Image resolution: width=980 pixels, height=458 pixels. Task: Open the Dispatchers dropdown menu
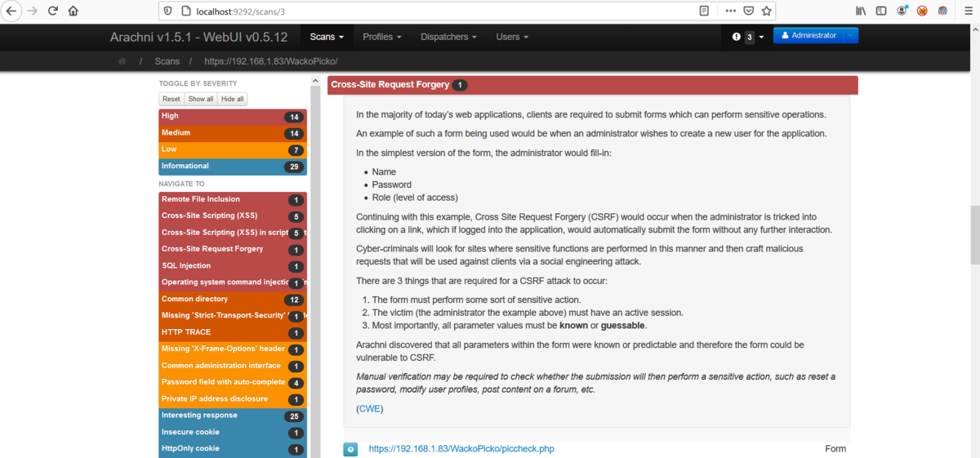click(448, 37)
